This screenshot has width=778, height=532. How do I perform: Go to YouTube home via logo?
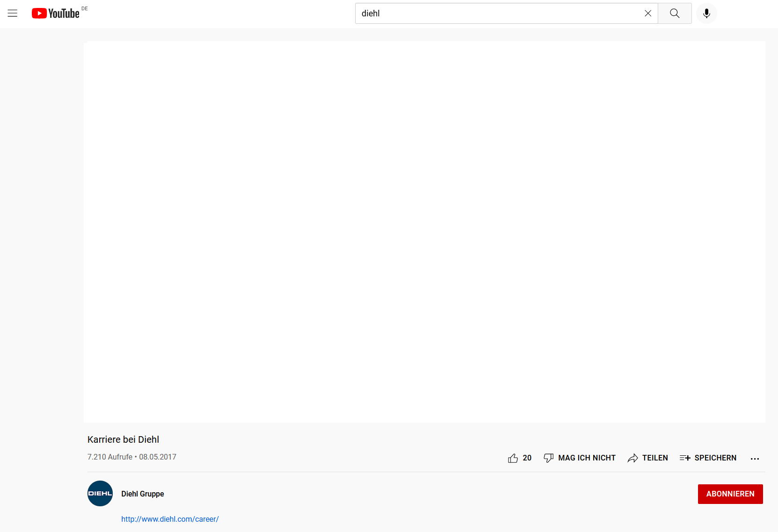(x=56, y=14)
